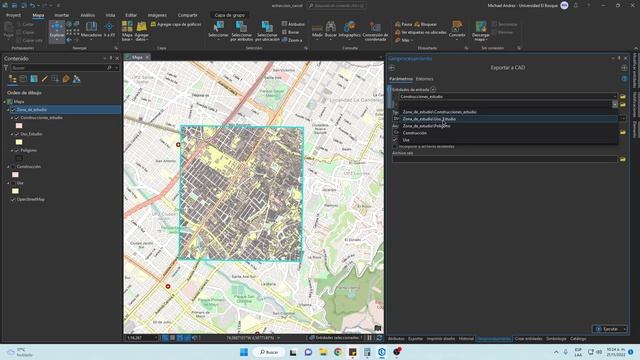Activate the Seleccionar tool
640x360 pixels.
218,30
